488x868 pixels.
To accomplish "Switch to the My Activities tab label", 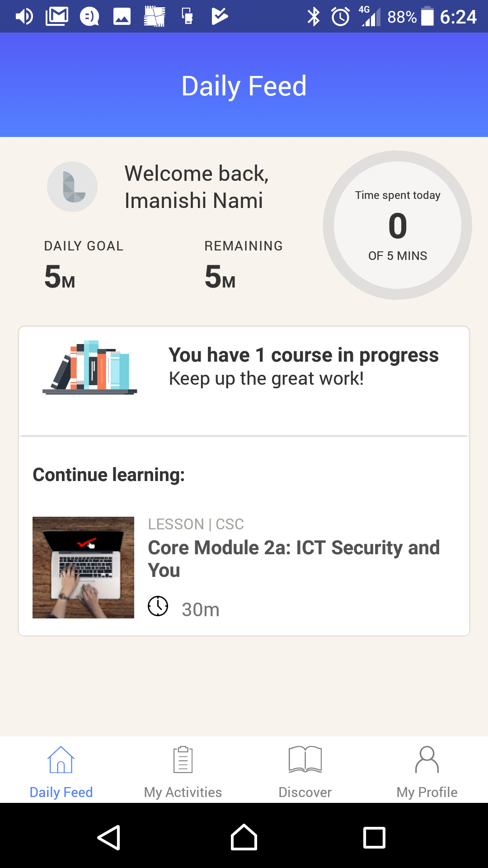I will click(183, 792).
